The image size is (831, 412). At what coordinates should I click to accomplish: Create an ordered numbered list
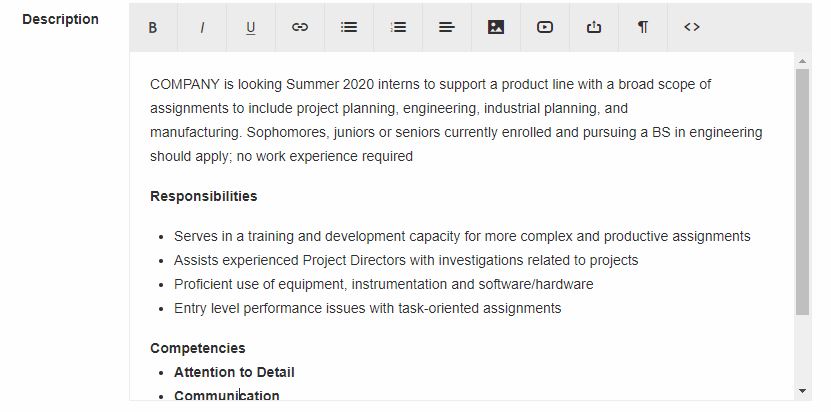[398, 27]
